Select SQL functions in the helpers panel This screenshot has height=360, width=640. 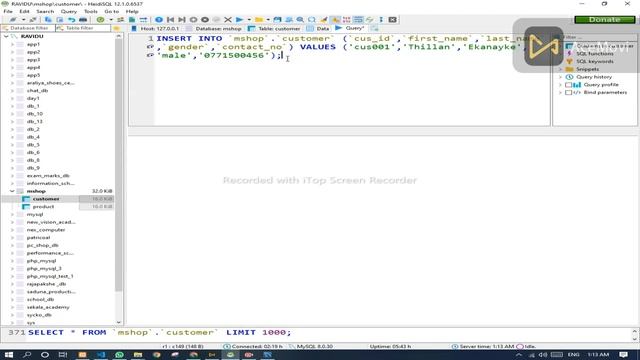coord(595,54)
